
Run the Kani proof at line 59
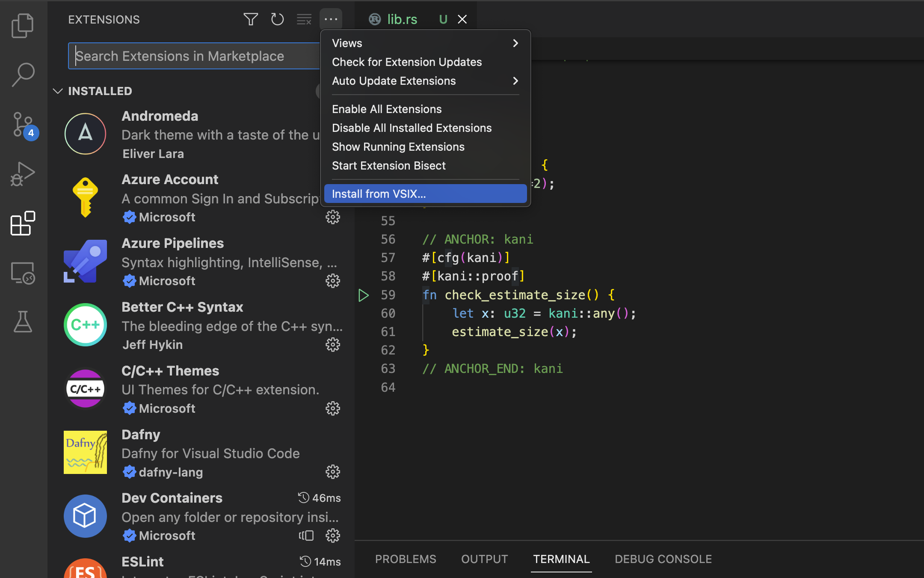pos(363,295)
